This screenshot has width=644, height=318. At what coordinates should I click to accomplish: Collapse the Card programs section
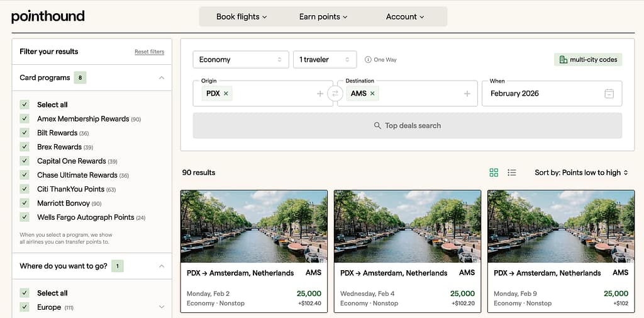coord(162,78)
